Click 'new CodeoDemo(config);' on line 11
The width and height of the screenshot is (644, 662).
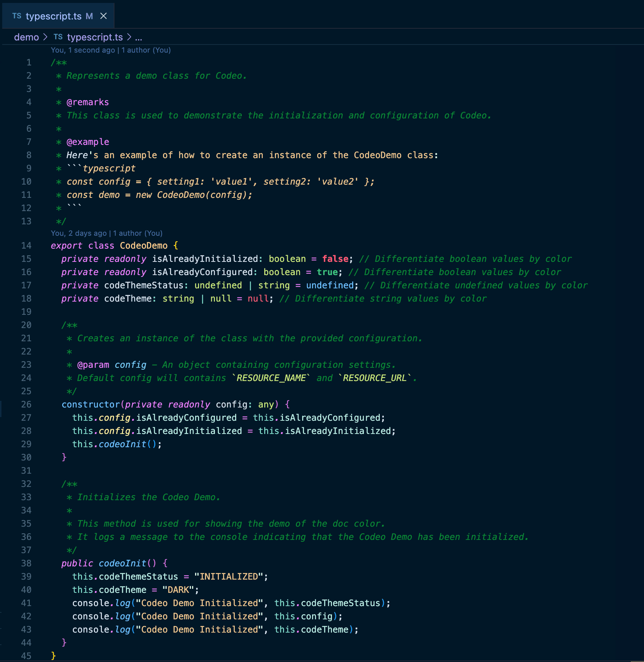(x=194, y=195)
